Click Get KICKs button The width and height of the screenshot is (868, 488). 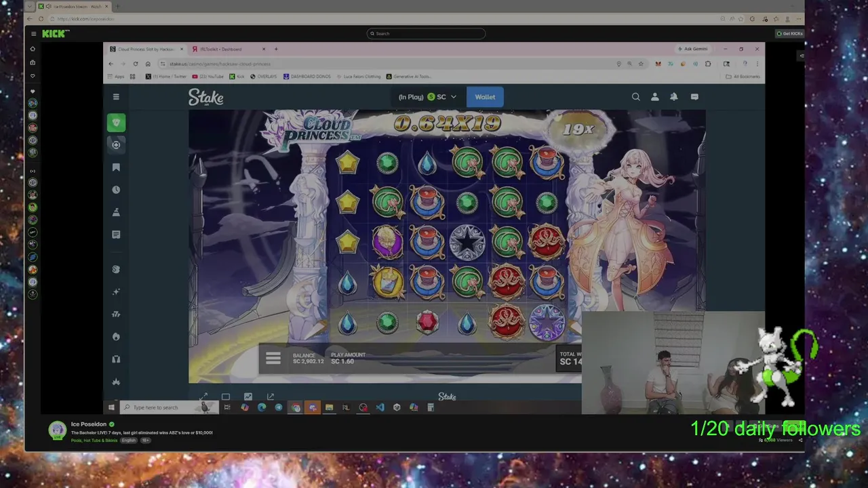coord(789,33)
